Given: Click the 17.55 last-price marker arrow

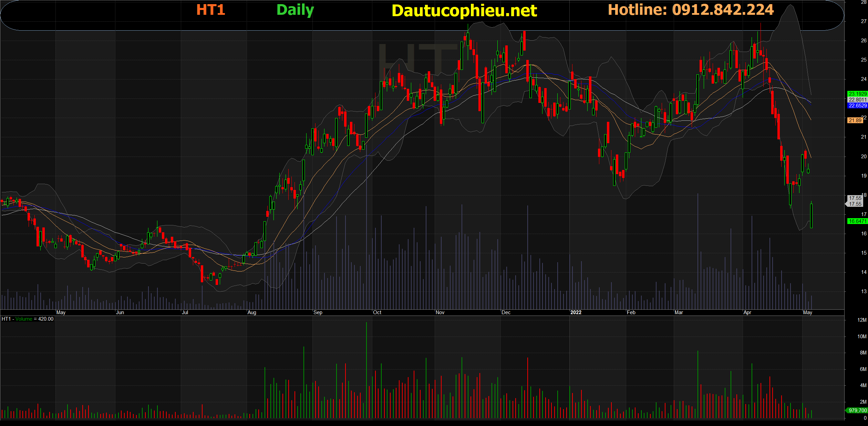Looking at the screenshot, I should [854, 204].
